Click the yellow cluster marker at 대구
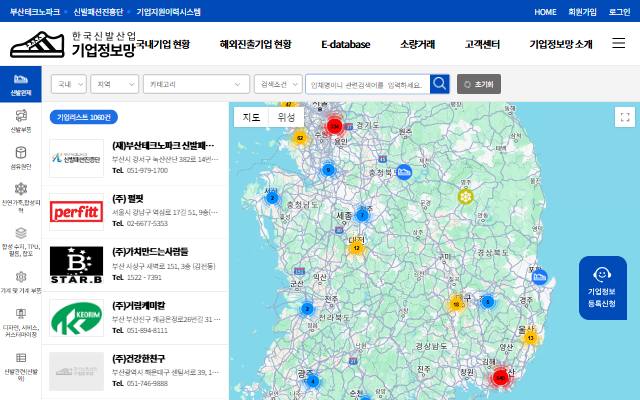This screenshot has width=640, height=400. [456, 304]
